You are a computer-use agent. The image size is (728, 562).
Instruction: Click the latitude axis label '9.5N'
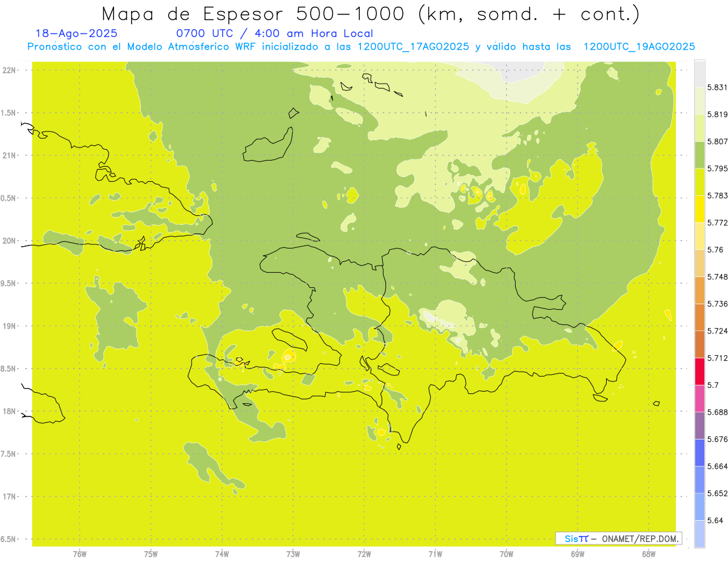[9, 284]
